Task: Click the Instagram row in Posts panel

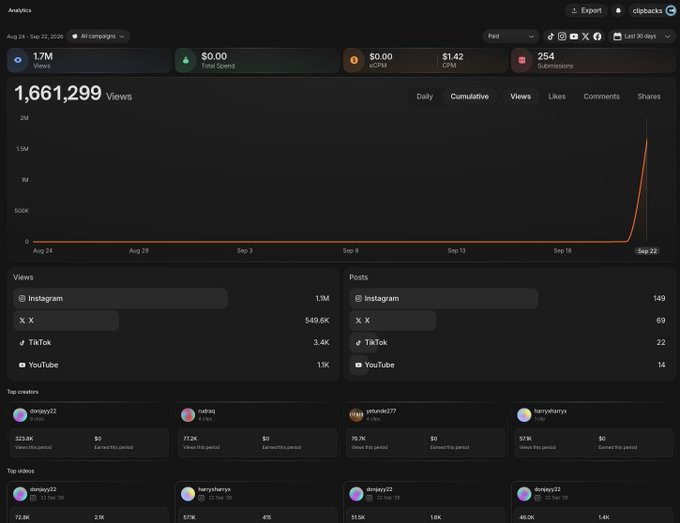Action: tap(509, 298)
